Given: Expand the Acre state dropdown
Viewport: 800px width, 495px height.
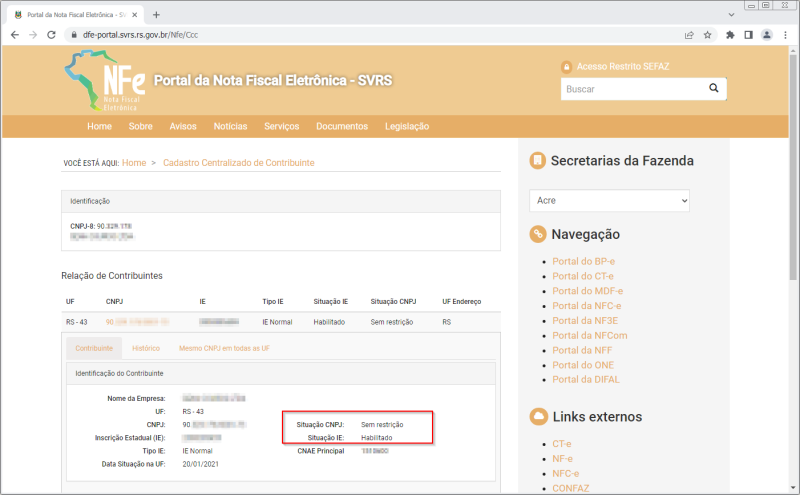Looking at the screenshot, I should click(609, 201).
